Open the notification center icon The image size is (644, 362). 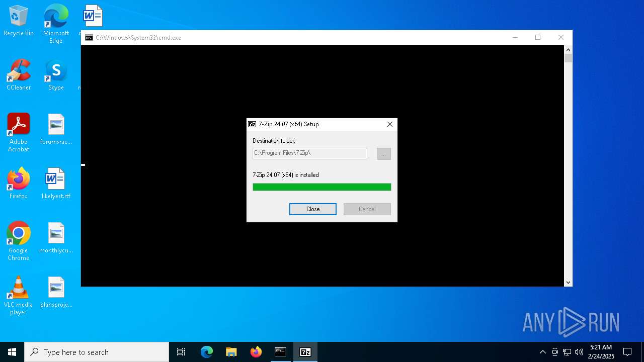point(627,352)
